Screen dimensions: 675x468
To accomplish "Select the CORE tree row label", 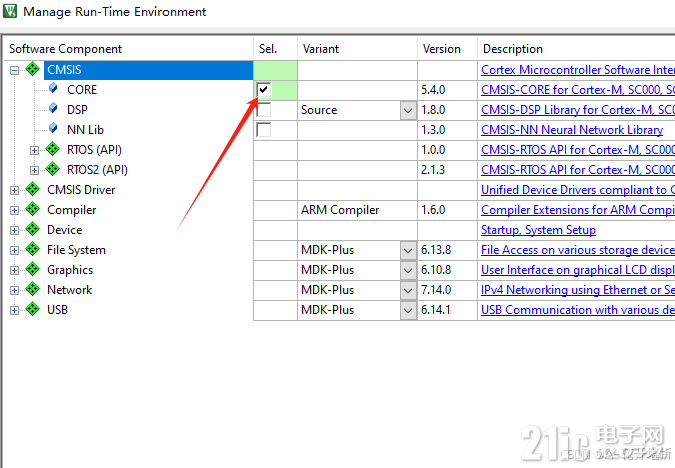I will click(82, 90).
